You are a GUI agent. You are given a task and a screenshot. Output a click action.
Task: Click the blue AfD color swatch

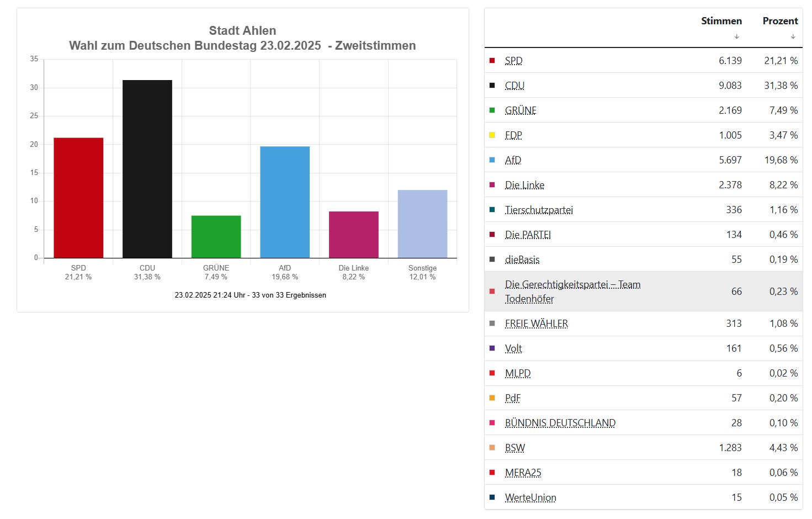492,160
